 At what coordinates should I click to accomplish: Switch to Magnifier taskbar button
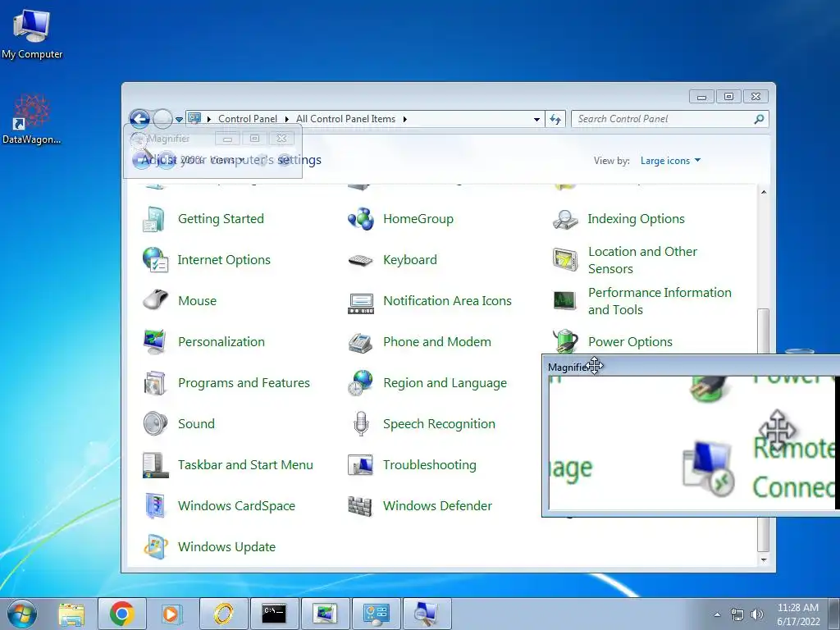(x=427, y=614)
